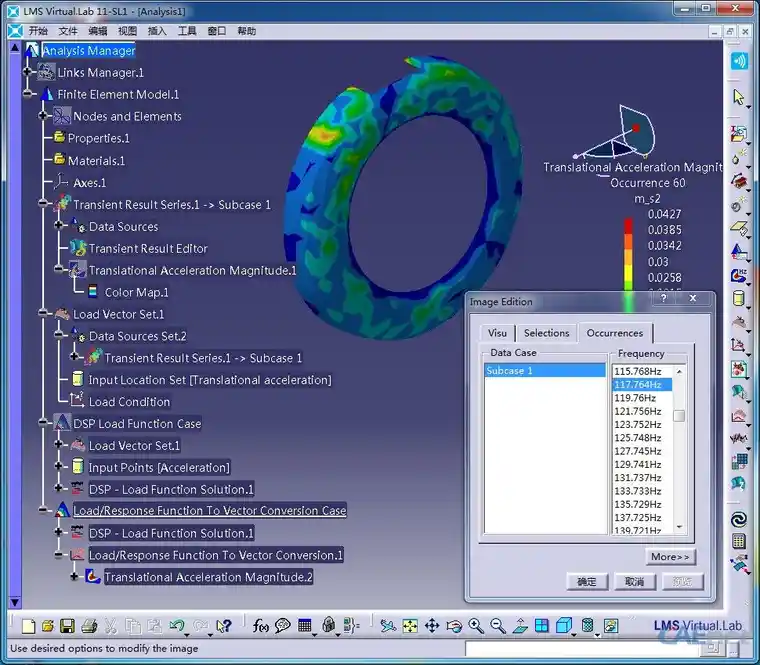The image size is (760, 665).
Task: Click the Fit All In icon
Action: click(x=410, y=626)
